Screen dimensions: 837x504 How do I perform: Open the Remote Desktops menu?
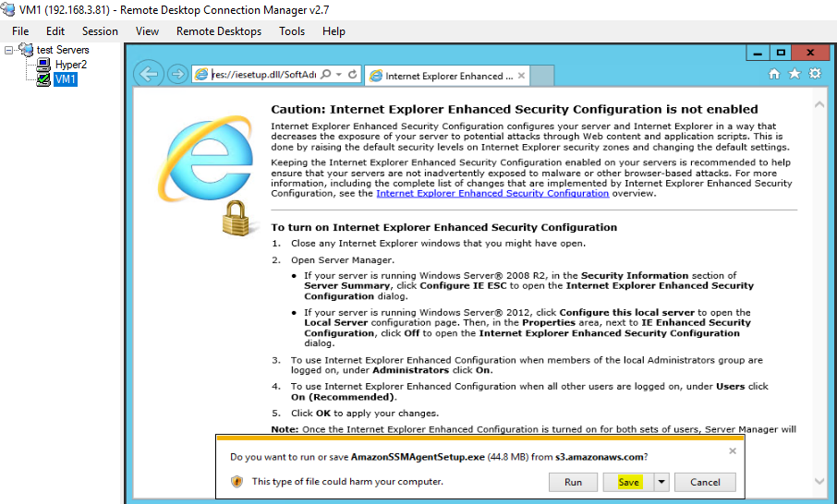[x=219, y=31]
